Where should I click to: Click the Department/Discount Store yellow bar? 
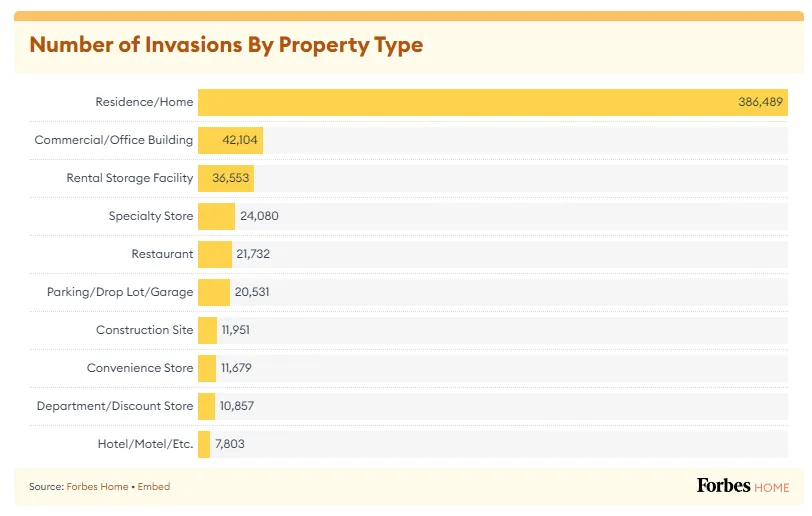coord(206,406)
